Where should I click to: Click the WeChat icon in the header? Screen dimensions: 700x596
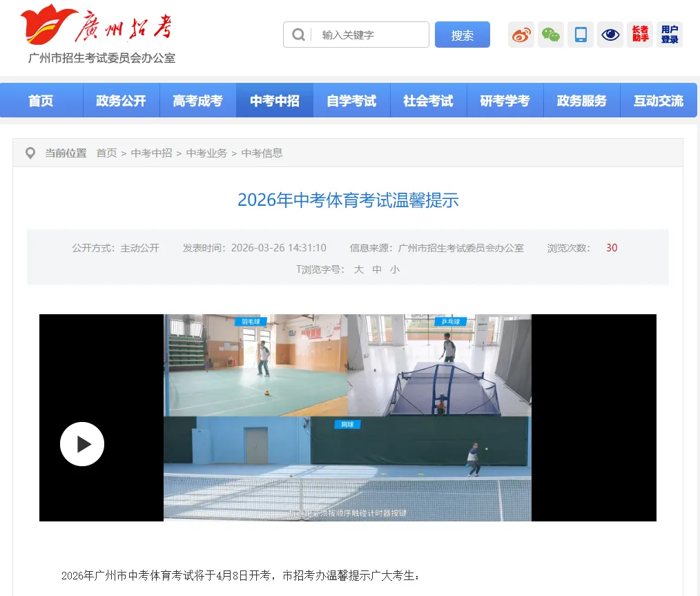[550, 35]
